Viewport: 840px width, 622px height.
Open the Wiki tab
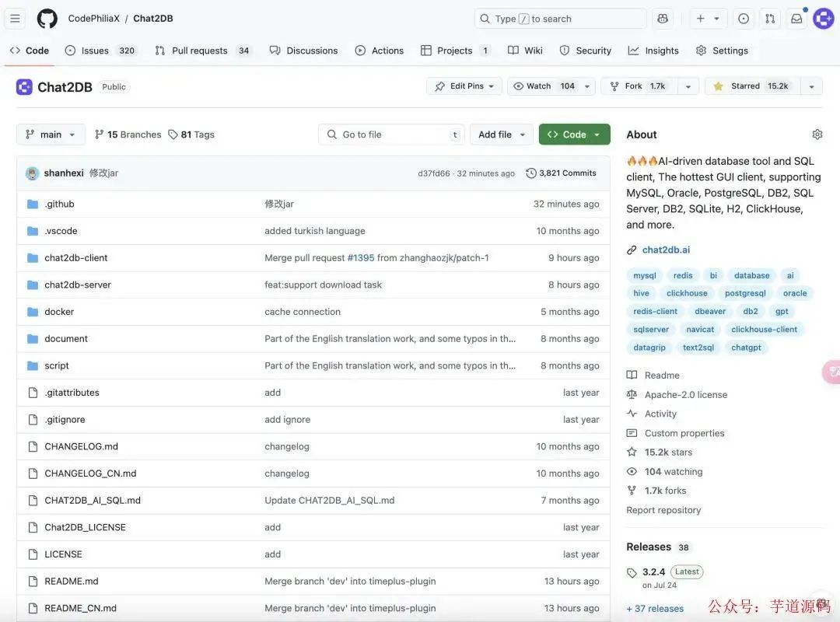pos(526,51)
